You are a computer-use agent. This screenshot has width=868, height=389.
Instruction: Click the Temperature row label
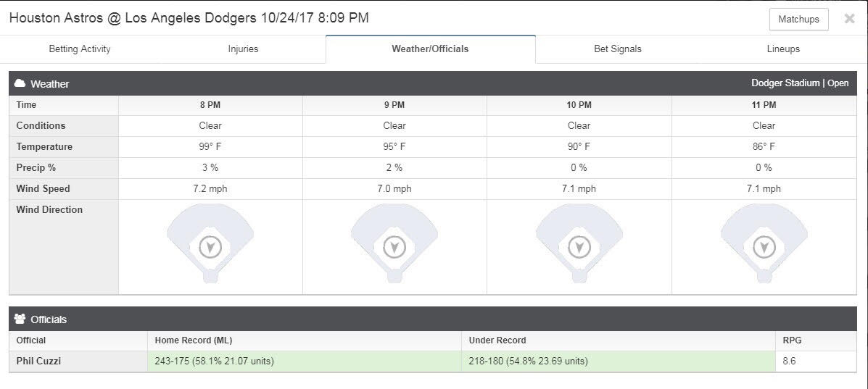44,146
